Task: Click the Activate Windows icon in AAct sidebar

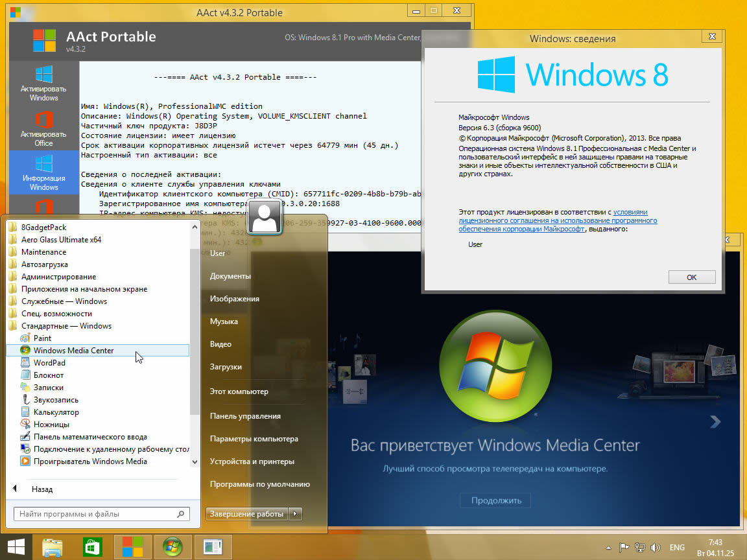Action: 43,83
